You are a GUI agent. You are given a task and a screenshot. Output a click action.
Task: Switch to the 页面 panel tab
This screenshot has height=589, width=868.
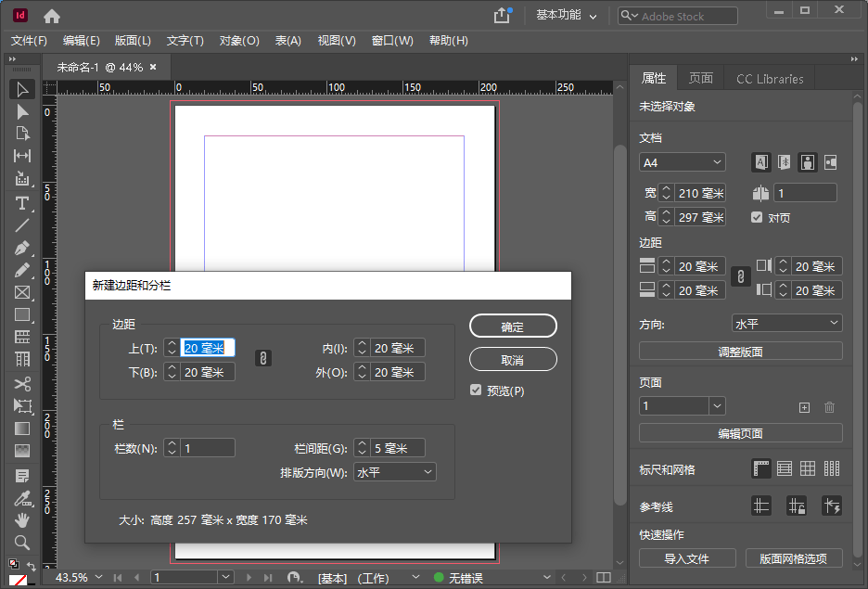tap(701, 78)
